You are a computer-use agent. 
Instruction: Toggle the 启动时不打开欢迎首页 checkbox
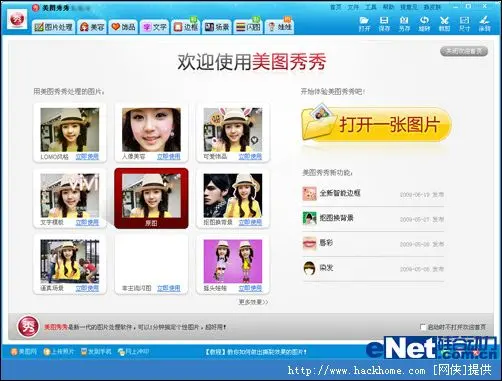coord(423,327)
